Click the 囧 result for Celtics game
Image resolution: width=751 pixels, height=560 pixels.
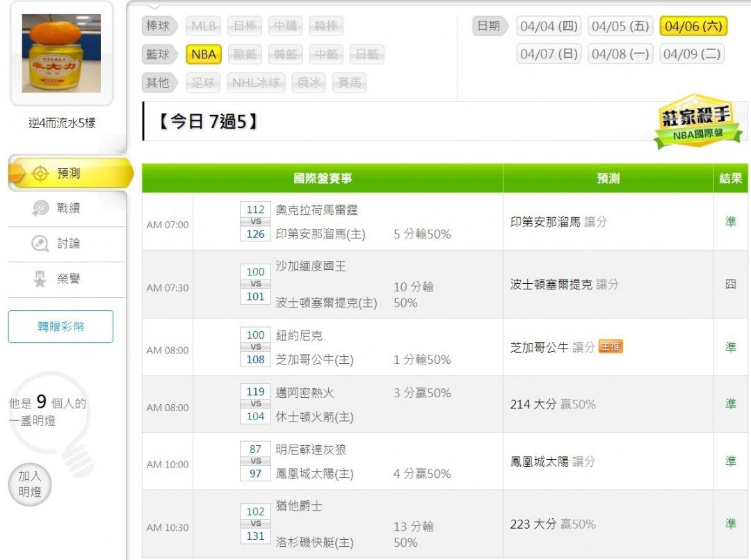(x=730, y=284)
